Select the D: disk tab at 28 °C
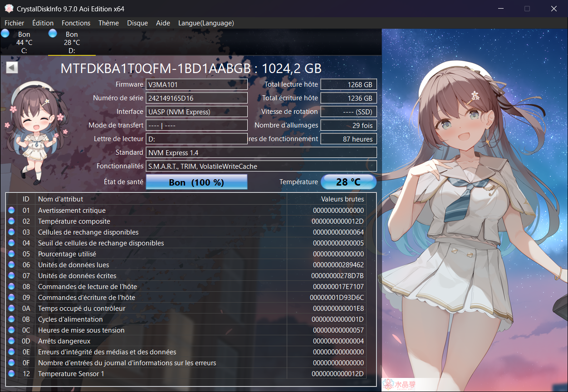Viewport: 568px width, 392px height. pos(72,42)
